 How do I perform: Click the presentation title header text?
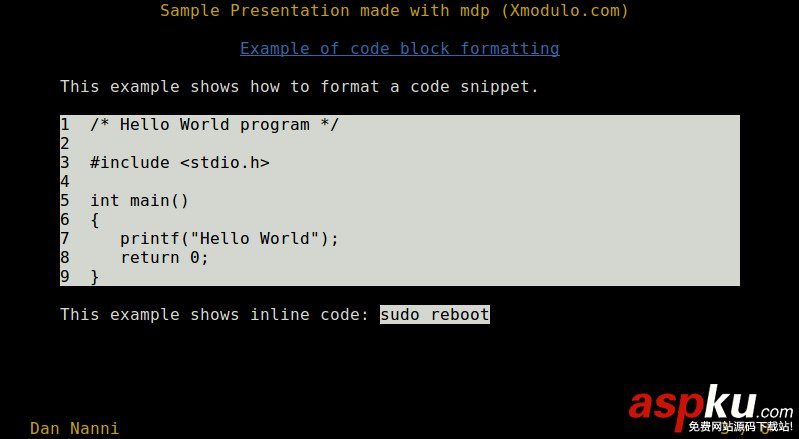[394, 11]
